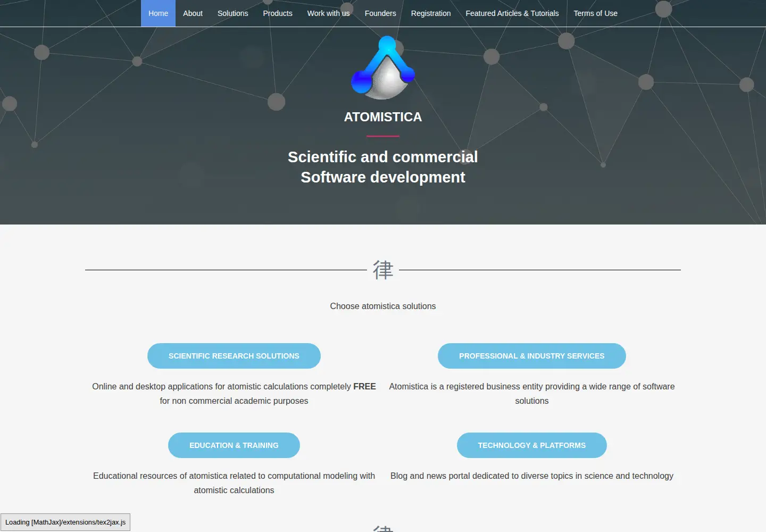Click the blog and news portal description
The image size is (766, 532).
(x=532, y=476)
